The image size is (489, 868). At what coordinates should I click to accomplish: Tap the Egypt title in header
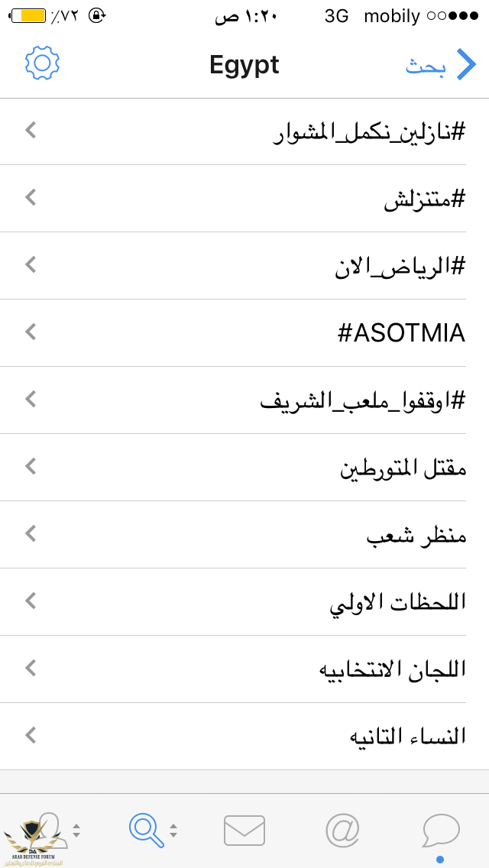coord(244,65)
